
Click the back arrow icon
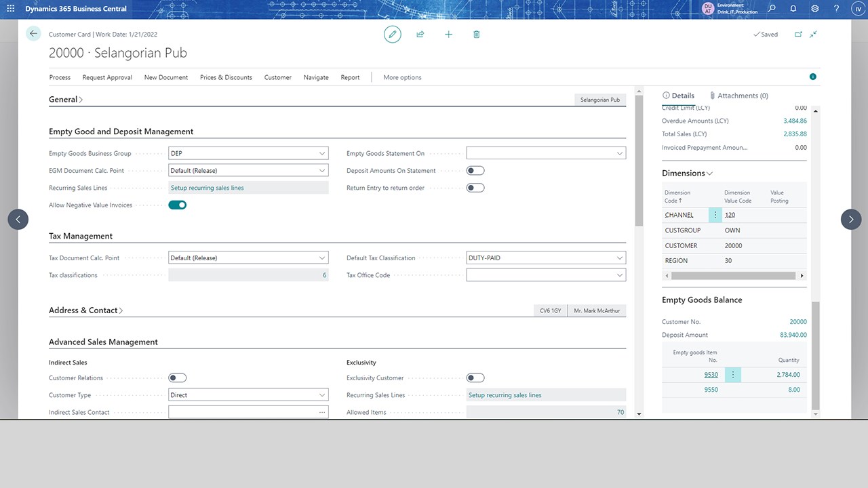coord(33,34)
